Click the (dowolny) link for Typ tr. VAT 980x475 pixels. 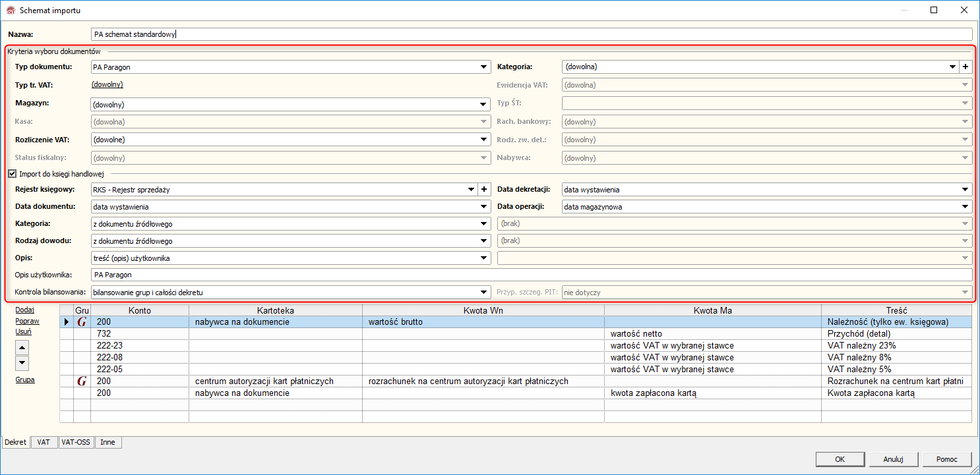[107, 84]
